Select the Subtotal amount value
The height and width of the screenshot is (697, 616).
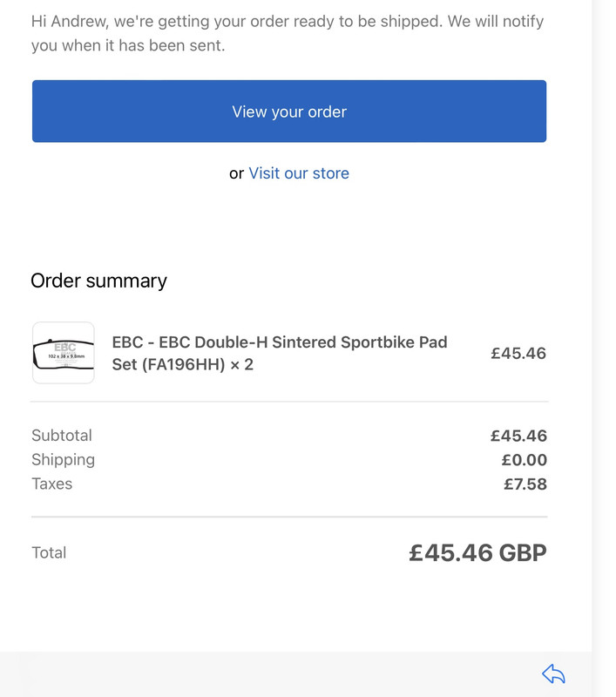(x=518, y=436)
